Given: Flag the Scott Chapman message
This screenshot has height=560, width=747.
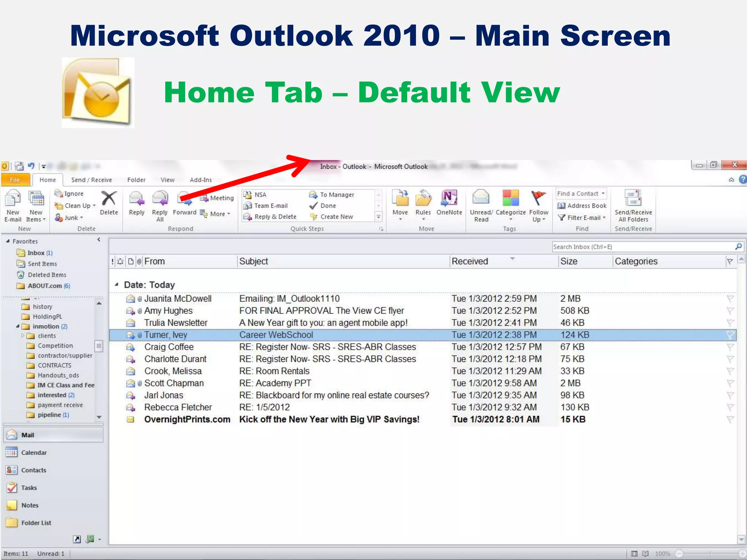Looking at the screenshot, I should pyautogui.click(x=730, y=383).
